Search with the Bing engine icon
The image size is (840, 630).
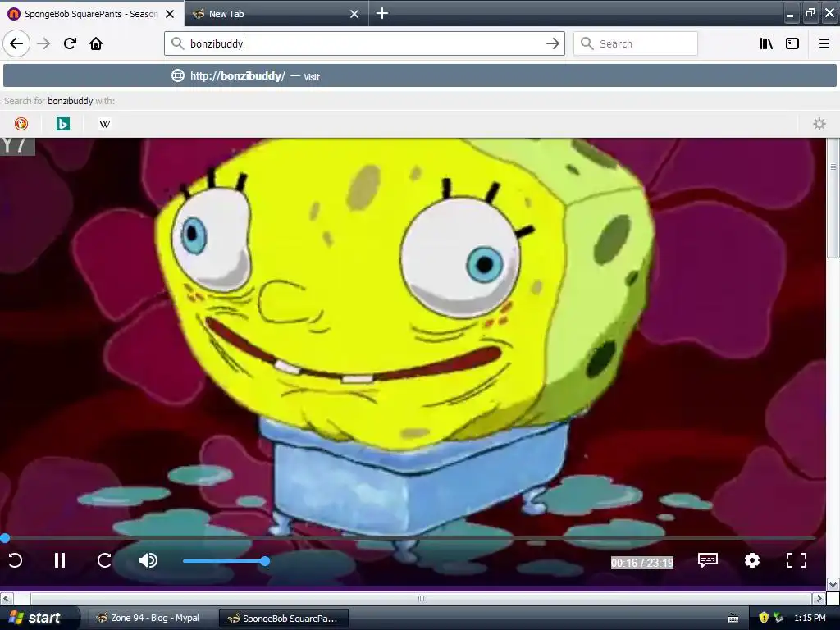(x=62, y=124)
